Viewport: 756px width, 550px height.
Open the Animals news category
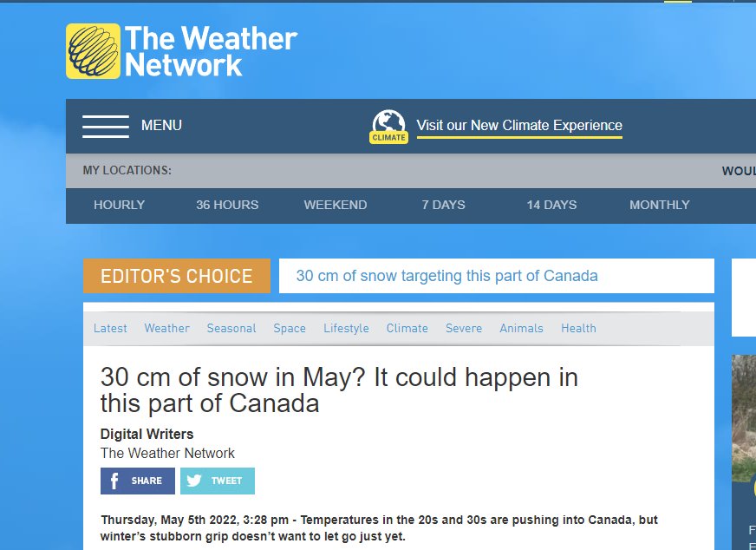click(x=521, y=329)
